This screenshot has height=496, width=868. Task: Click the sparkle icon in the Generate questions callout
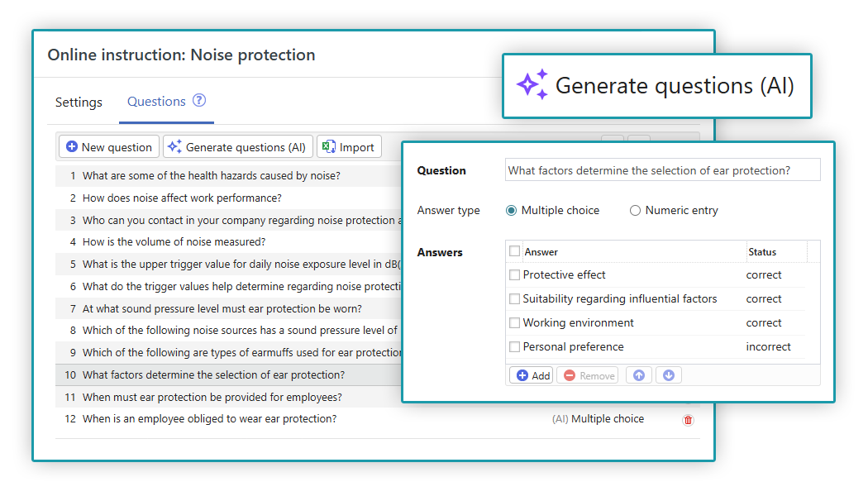532,85
